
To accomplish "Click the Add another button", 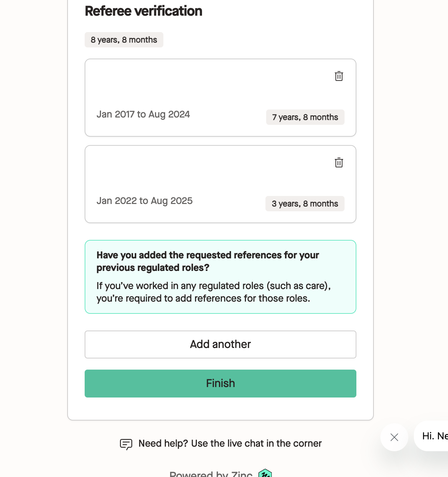I will click(x=221, y=344).
